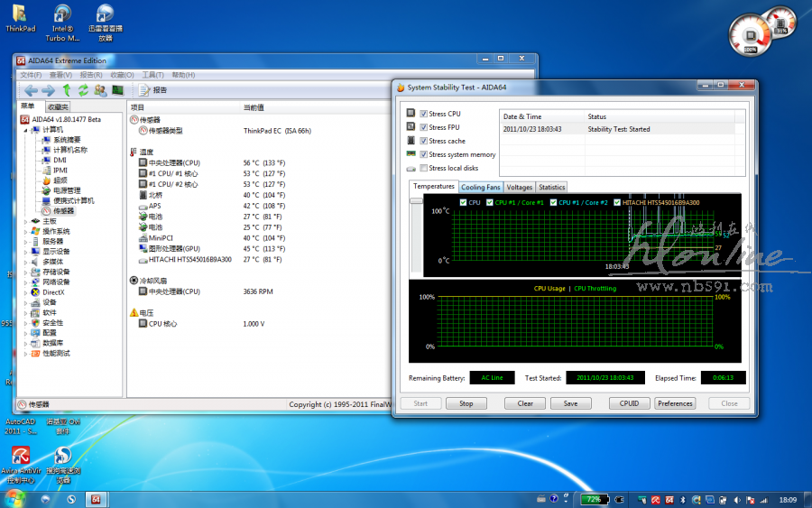This screenshot has width=812, height=508.
Task: Expand the 操作系统 operating system node
Action: pos(25,231)
